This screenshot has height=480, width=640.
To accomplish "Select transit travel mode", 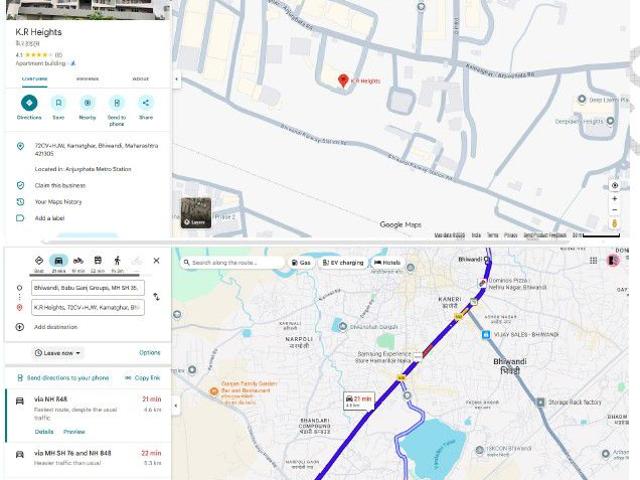I will click(x=98, y=263).
